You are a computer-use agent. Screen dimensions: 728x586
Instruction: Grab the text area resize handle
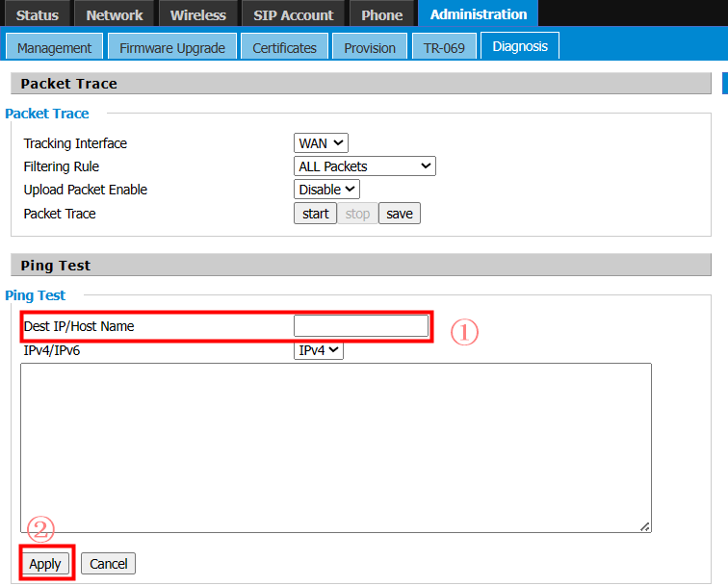click(645, 526)
